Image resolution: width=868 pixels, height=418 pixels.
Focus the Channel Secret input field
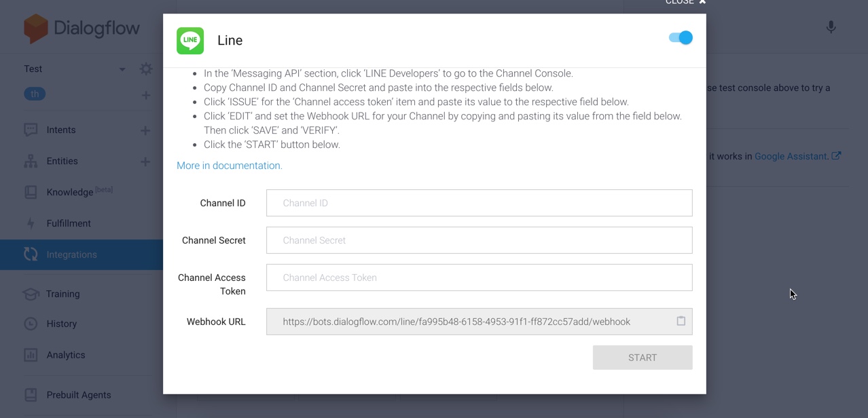pos(479,240)
